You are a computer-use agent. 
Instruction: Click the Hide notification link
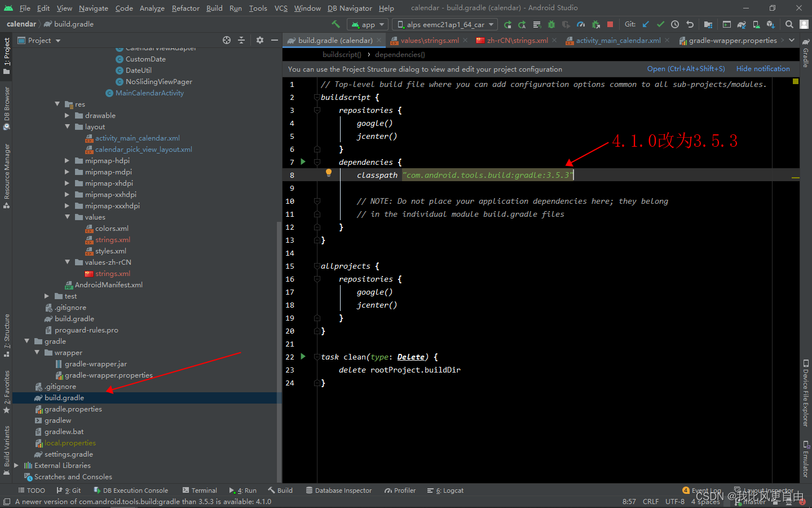coord(763,68)
